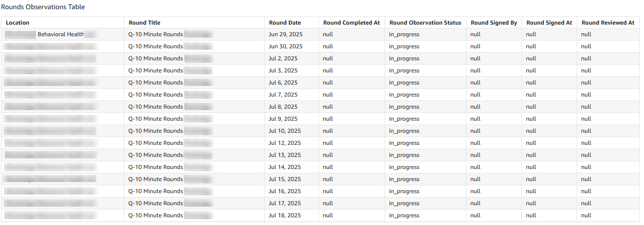Select the Jul 18, 2025 date cell
The width and height of the screenshot is (644, 225).
pos(285,215)
